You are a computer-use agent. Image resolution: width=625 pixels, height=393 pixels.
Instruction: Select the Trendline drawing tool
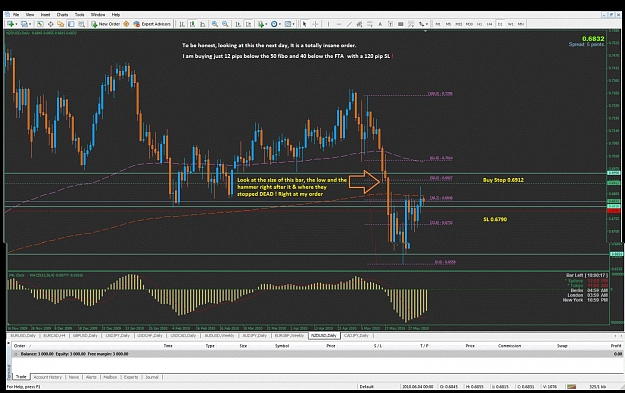(349, 24)
